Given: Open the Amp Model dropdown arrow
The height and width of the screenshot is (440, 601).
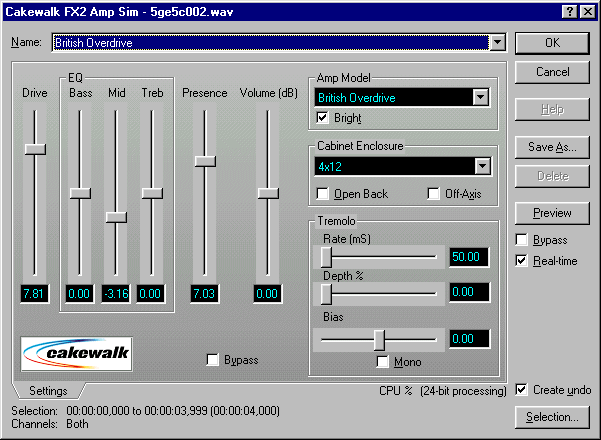Looking at the screenshot, I should [x=481, y=97].
